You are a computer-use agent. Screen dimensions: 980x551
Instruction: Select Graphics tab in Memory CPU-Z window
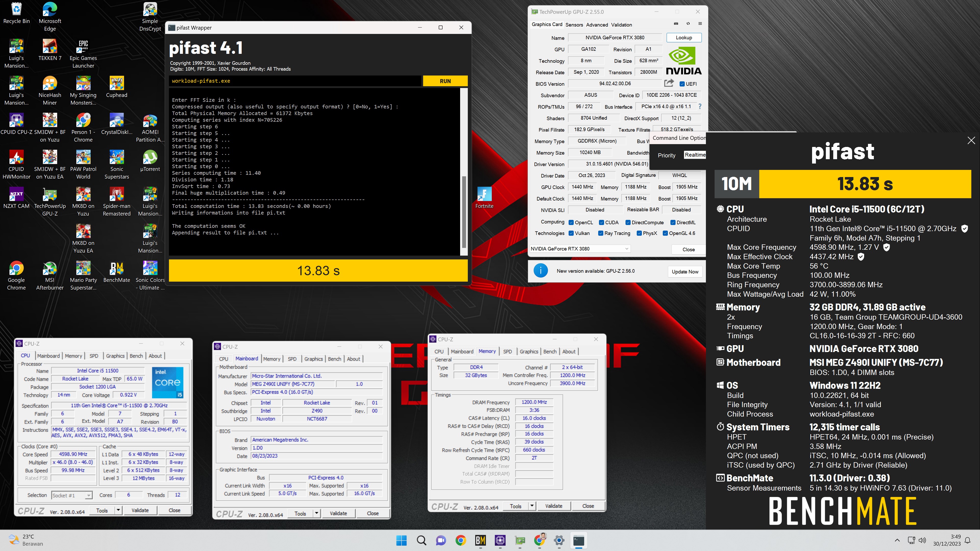pos(529,352)
